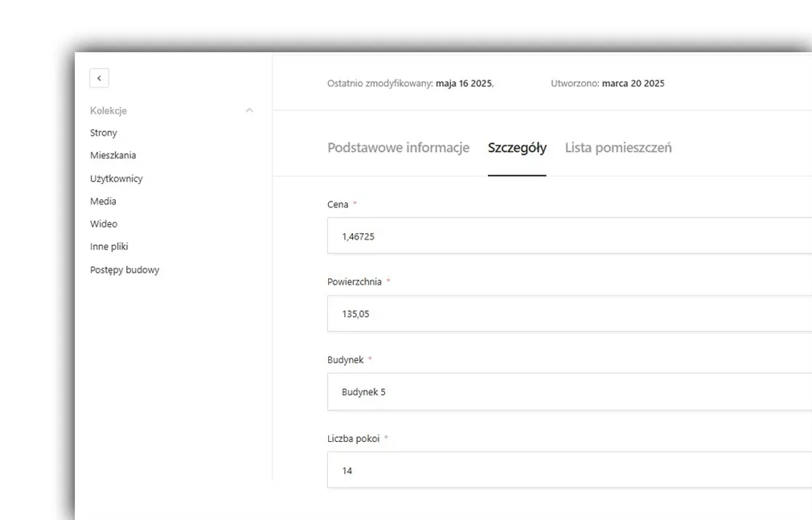Focus the Liczba pokoi input field
Image resolution: width=812 pixels, height=520 pixels.
coord(570,469)
